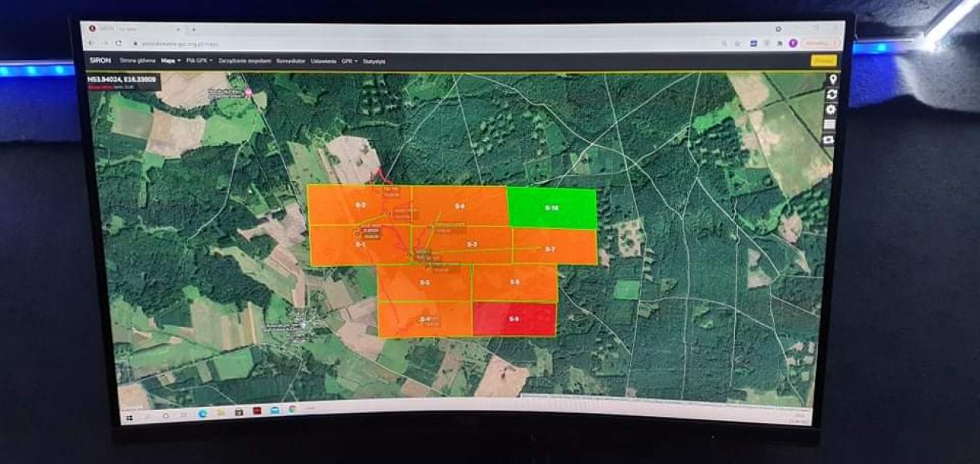The width and height of the screenshot is (980, 464).
Task: Click the location pin map tool
Action: (x=832, y=80)
